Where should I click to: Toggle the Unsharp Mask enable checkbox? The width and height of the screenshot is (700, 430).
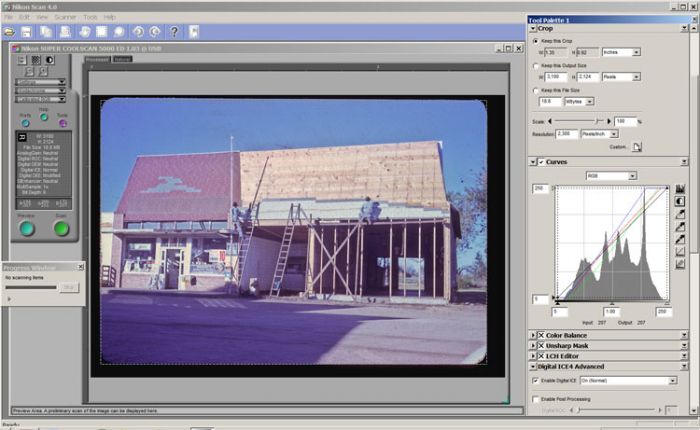541,346
